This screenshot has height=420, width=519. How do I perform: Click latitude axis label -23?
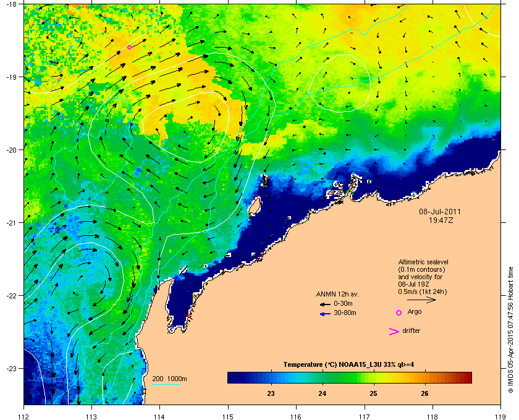[11, 368]
